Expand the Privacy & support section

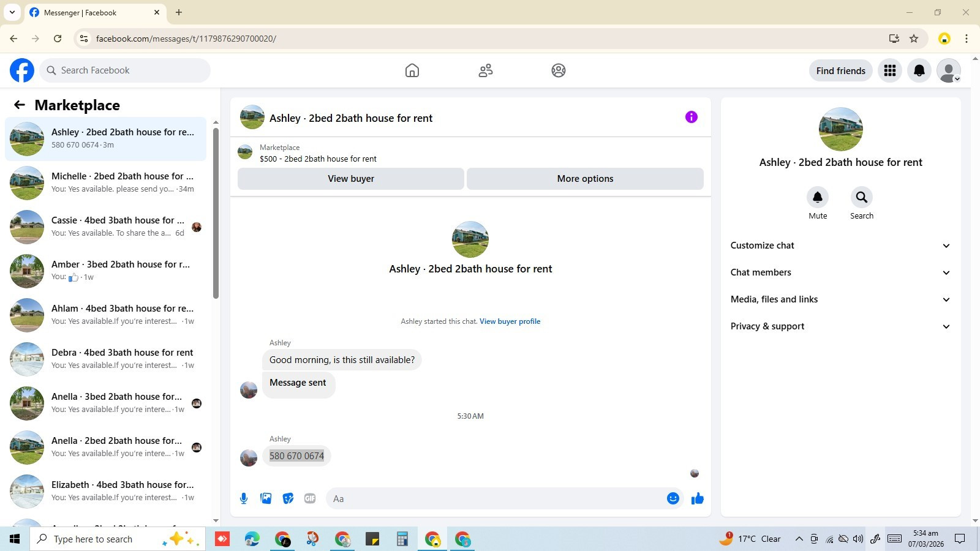(840, 326)
